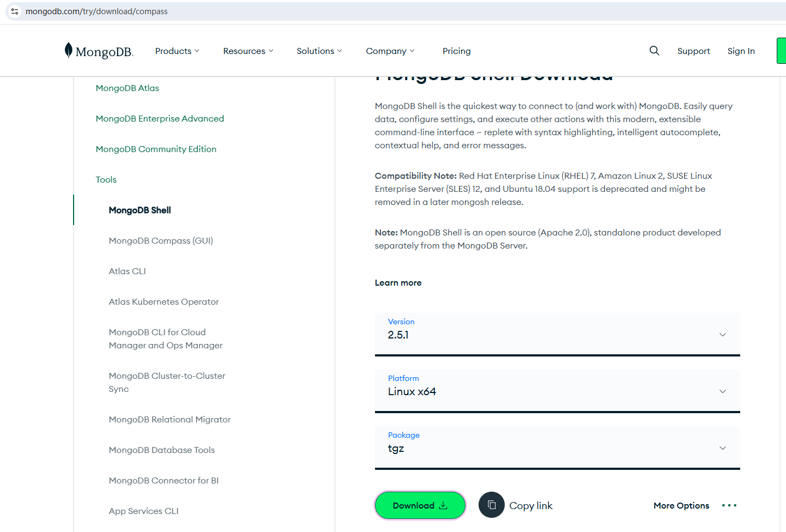786x532 pixels.
Task: Click the Platform field chevron arrow
Action: click(723, 391)
